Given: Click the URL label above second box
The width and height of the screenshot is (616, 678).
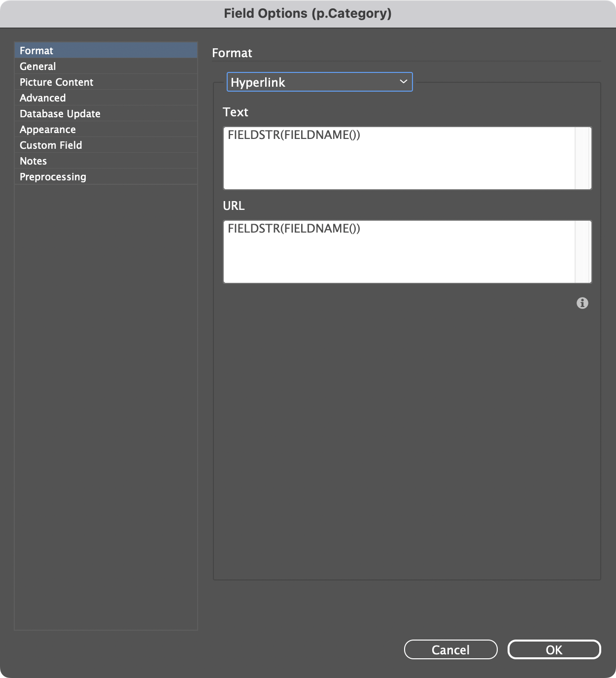Looking at the screenshot, I should click(234, 206).
